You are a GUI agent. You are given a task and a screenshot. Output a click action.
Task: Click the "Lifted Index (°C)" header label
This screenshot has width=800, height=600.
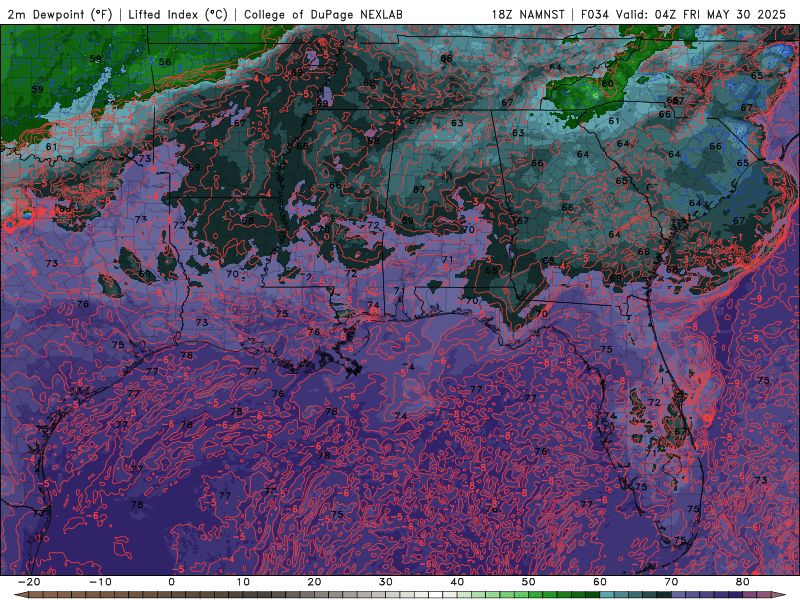(x=178, y=14)
